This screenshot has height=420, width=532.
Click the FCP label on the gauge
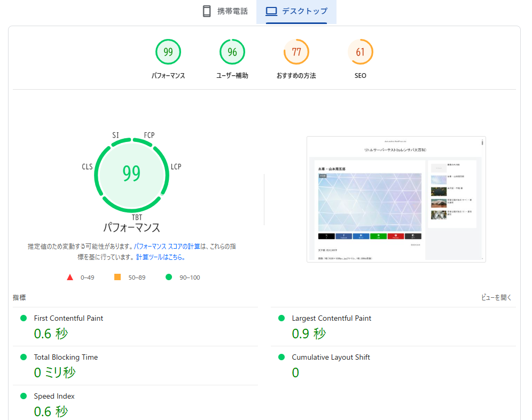pyautogui.click(x=149, y=135)
